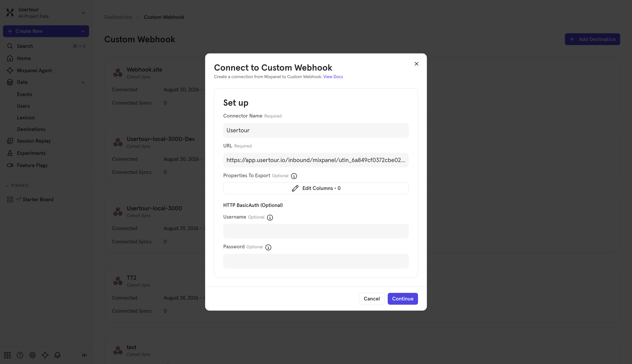
Task: Focus the BasicAuth Password field
Action: point(316,261)
